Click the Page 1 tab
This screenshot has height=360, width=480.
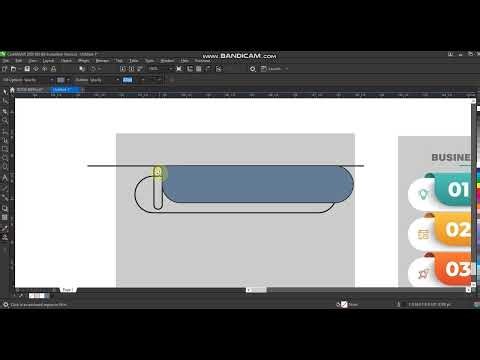(x=68, y=290)
